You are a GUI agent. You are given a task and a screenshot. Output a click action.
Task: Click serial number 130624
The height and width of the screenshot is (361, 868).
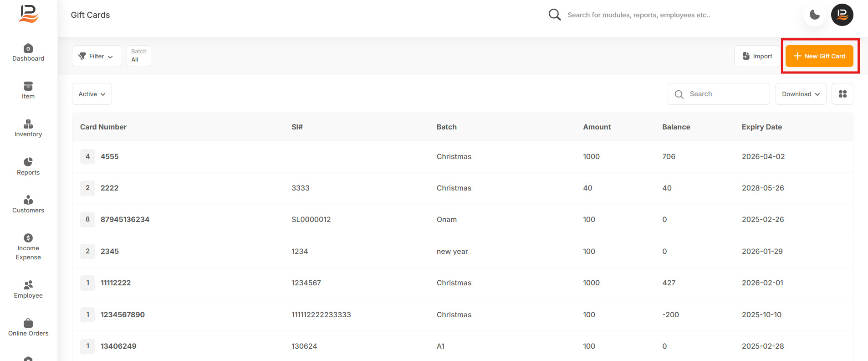[304, 346]
